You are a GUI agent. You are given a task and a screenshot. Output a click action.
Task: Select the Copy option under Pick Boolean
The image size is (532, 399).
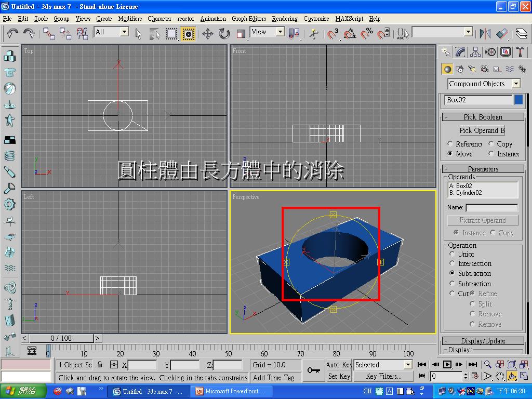click(x=491, y=143)
